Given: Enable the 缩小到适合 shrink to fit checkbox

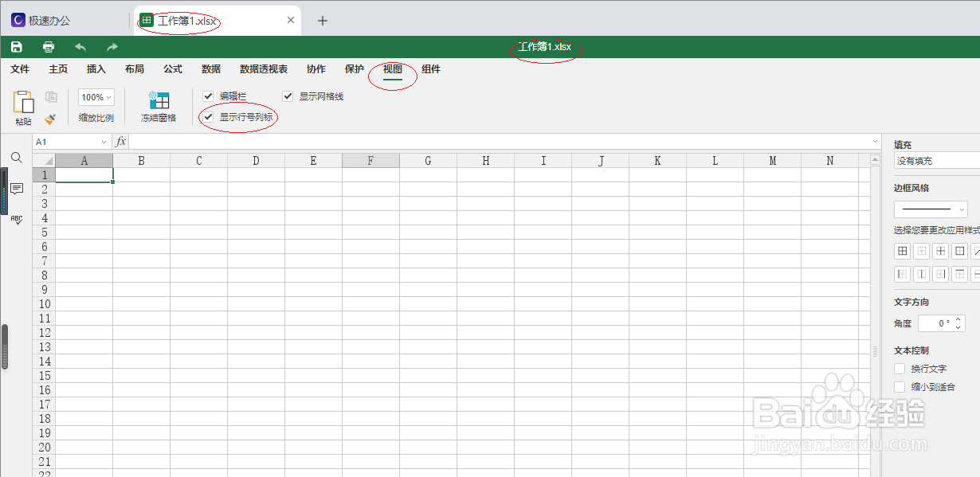Looking at the screenshot, I should [900, 387].
